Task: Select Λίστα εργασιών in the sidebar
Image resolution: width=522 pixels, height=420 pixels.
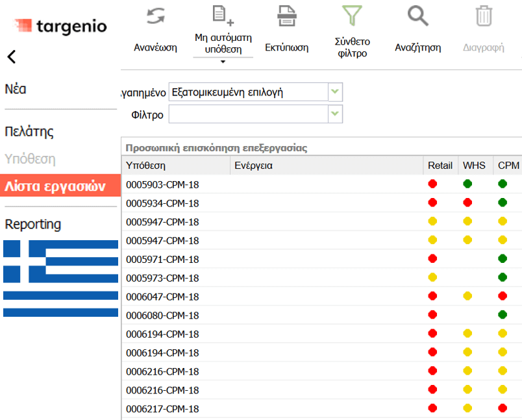Action: (55, 186)
